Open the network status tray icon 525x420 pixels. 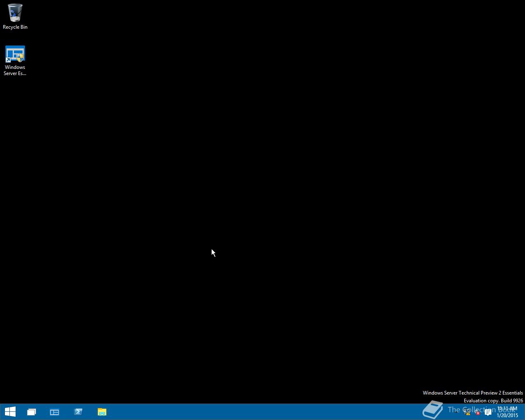[x=467, y=412]
